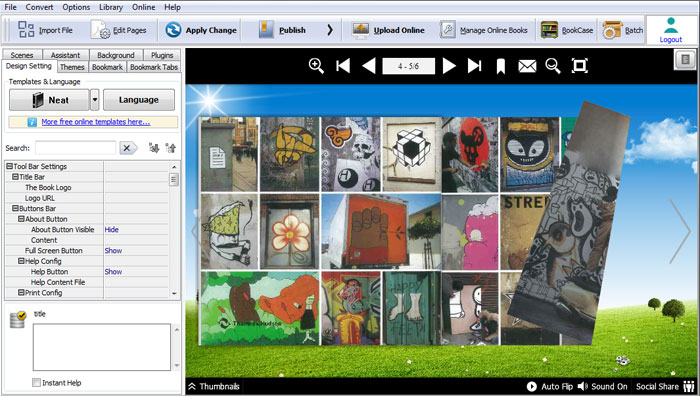The image size is (700, 396).
Task: Switch to the Assistant tab
Action: pyautogui.click(x=66, y=55)
